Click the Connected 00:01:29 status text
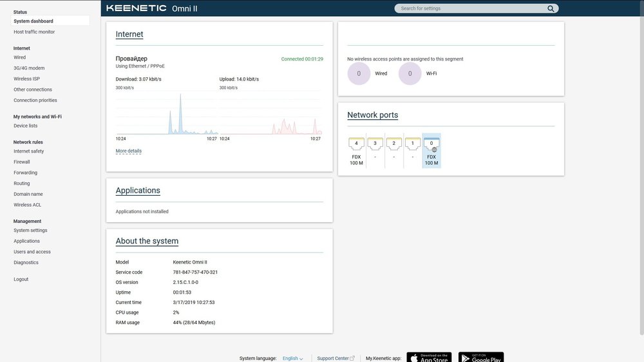The height and width of the screenshot is (362, 644). [x=302, y=59]
